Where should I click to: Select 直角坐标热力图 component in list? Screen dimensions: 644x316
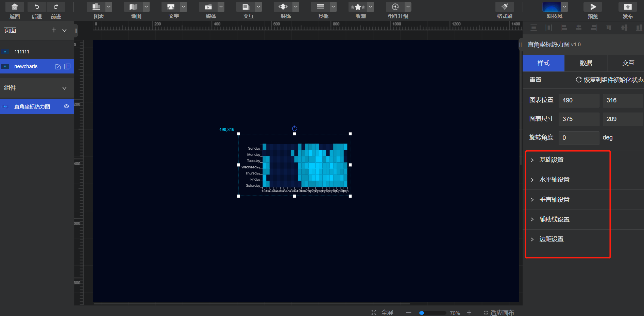(37, 106)
